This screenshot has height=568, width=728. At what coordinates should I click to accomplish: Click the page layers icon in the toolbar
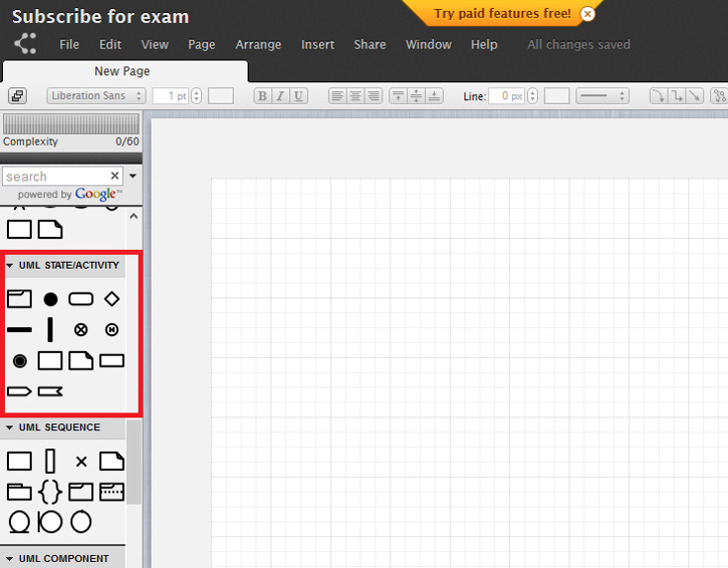[17, 96]
